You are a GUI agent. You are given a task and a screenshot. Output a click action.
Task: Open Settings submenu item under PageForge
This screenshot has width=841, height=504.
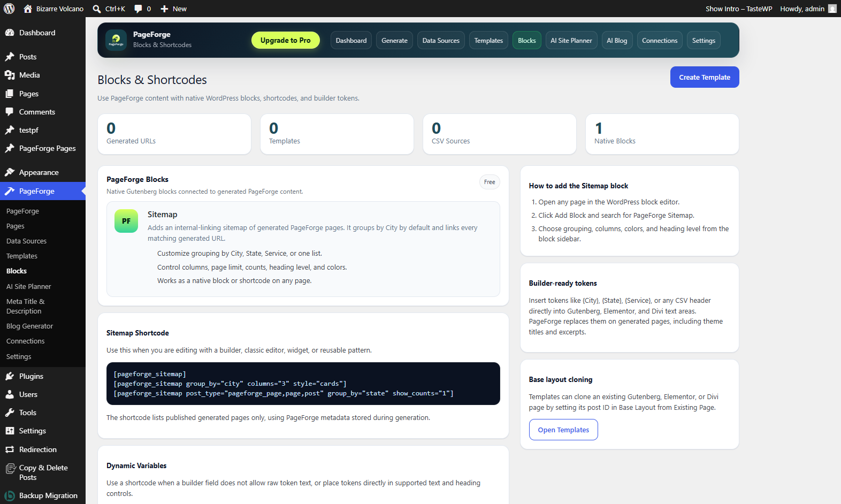coord(19,357)
